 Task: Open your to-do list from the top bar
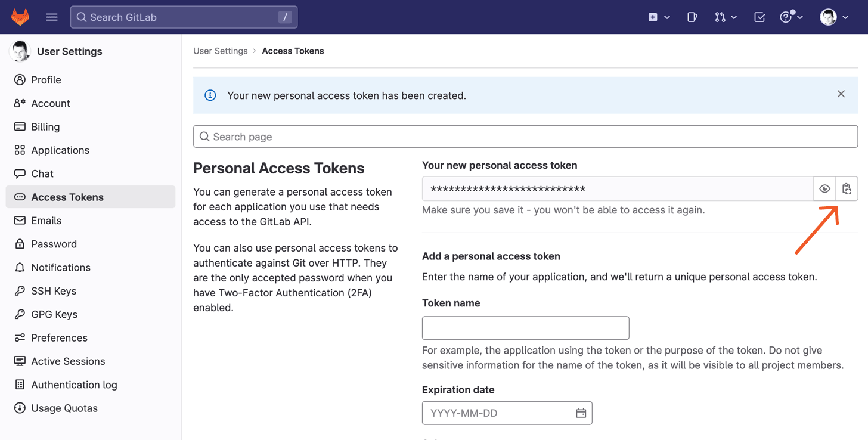pos(759,17)
